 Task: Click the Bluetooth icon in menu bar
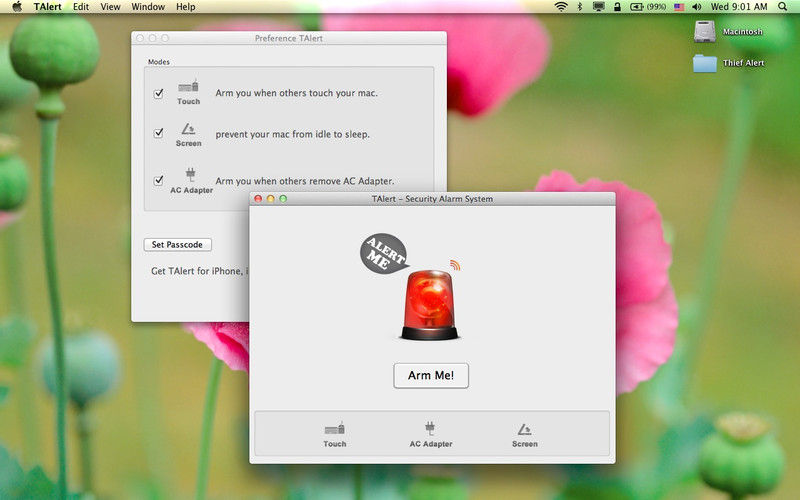tap(580, 7)
